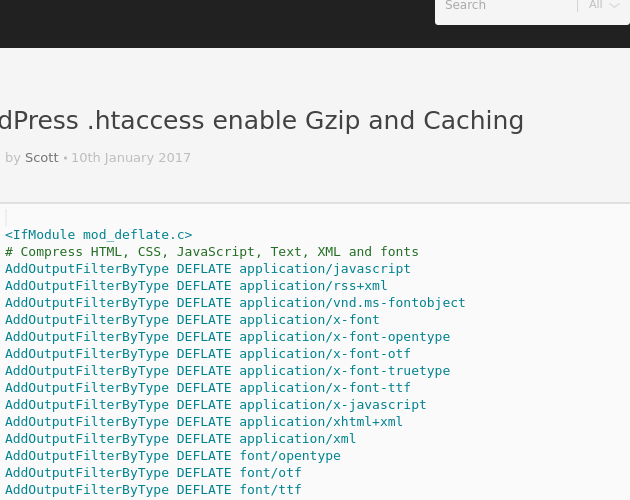Expand the chevron next to All
630x500 pixels.
(x=614, y=5)
